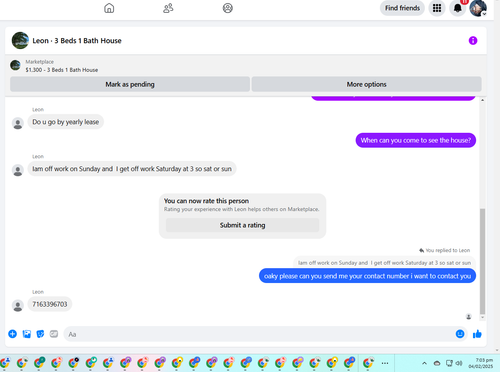Choose a GIF using the GIF icon

pyautogui.click(x=54, y=334)
